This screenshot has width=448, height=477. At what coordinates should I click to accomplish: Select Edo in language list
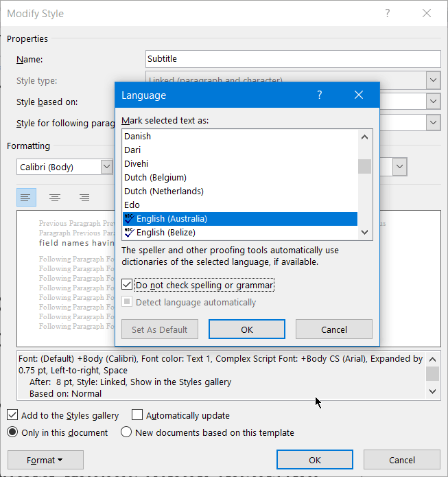pos(239,205)
